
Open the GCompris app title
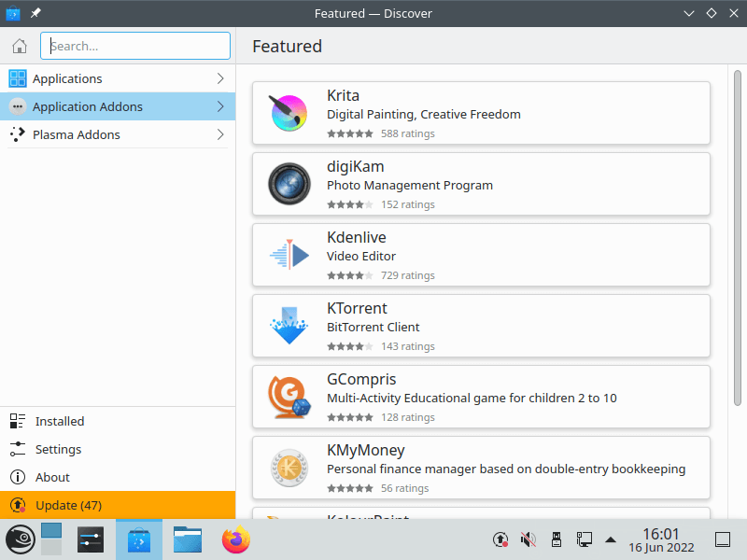tap(361, 380)
